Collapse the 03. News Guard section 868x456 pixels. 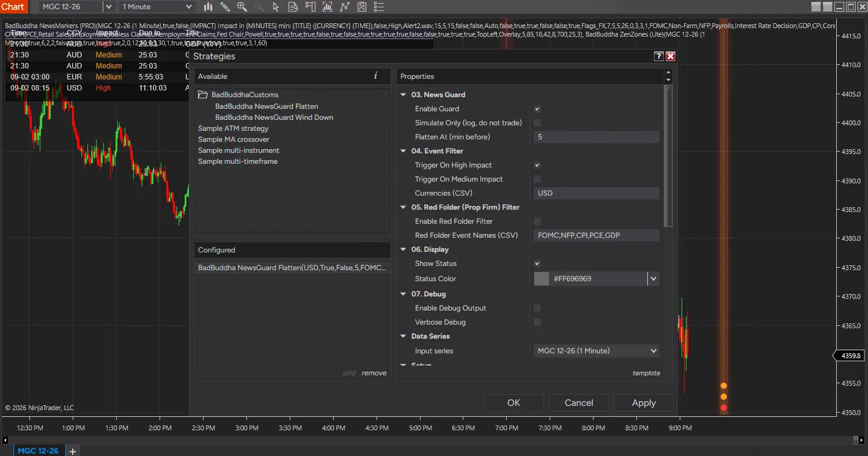[403, 95]
